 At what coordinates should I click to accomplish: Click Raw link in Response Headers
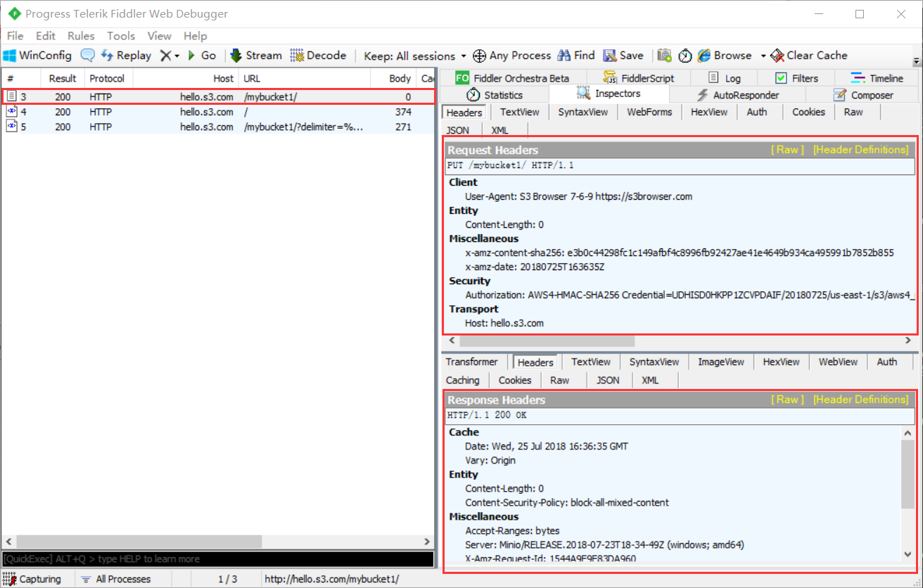[787, 399]
